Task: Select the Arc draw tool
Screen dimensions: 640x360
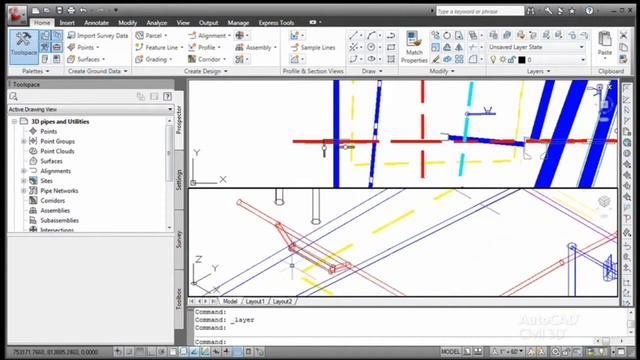Action: point(371,36)
